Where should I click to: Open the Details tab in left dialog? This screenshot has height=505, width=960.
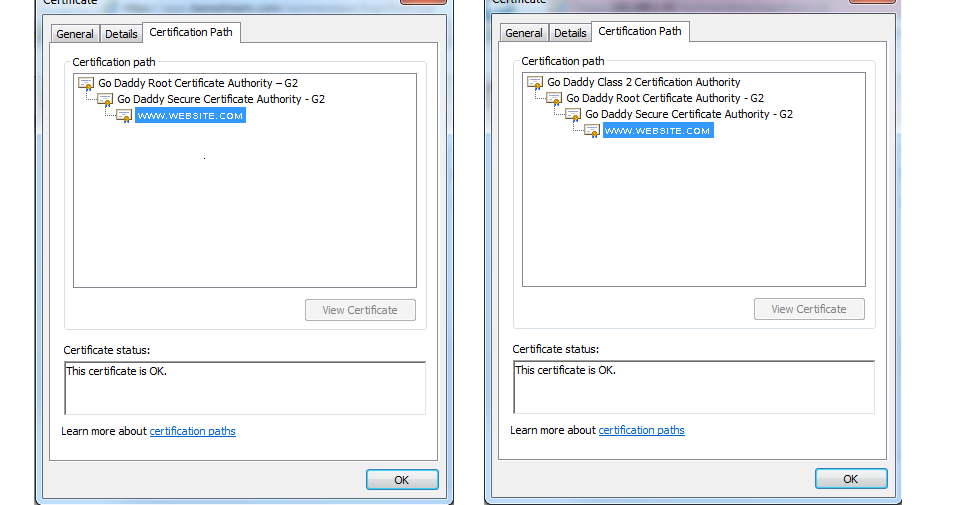pos(121,34)
